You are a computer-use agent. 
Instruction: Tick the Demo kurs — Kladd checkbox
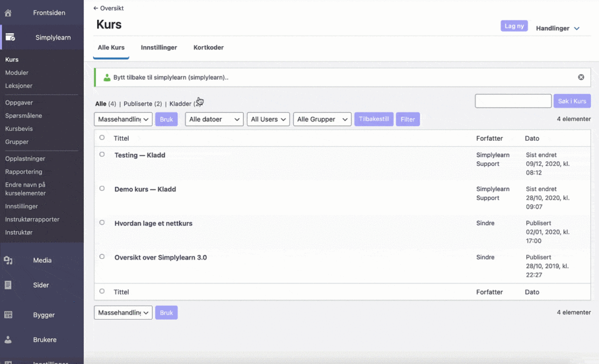[102, 189]
